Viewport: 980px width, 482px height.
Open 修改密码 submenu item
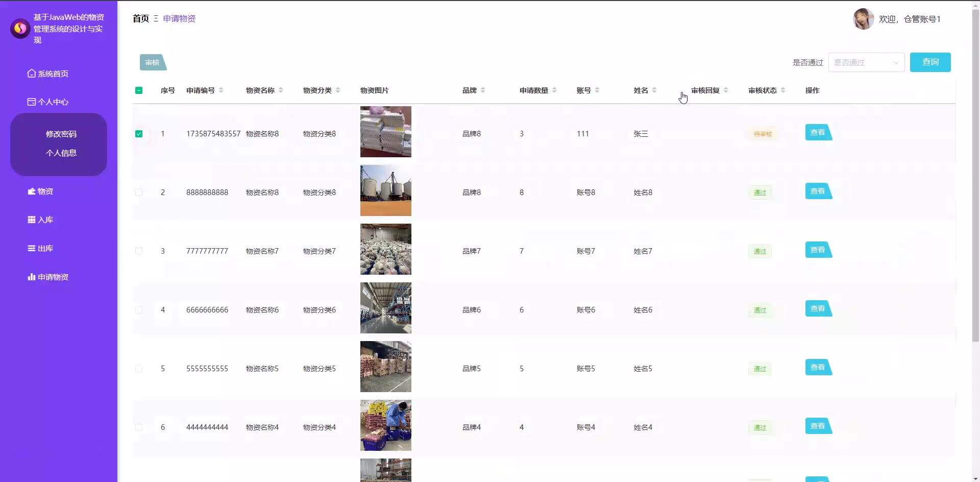pos(61,134)
